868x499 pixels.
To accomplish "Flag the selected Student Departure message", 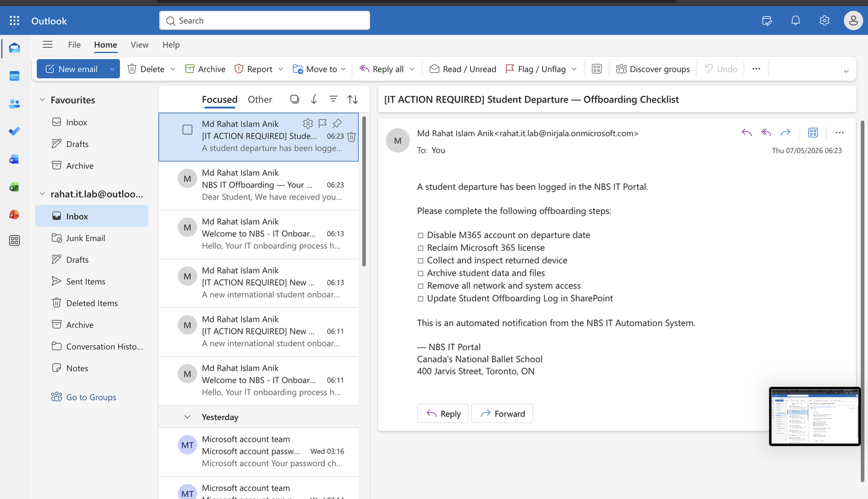I will 322,124.
